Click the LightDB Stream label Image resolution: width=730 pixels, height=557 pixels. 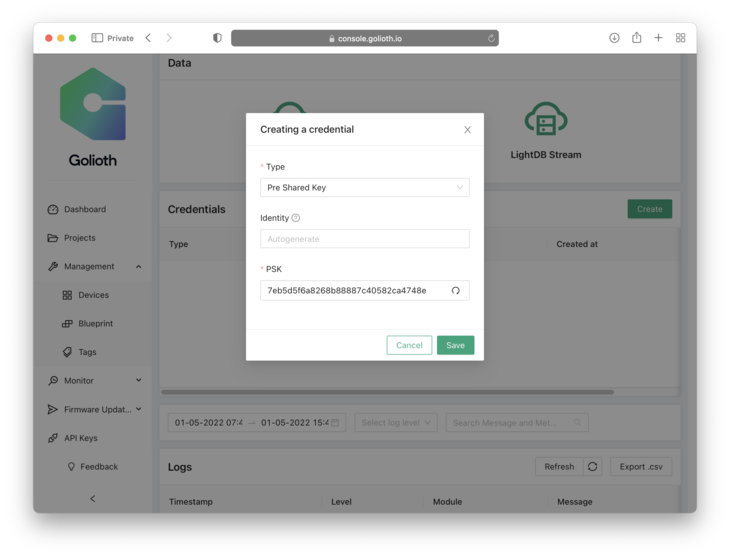click(x=546, y=155)
